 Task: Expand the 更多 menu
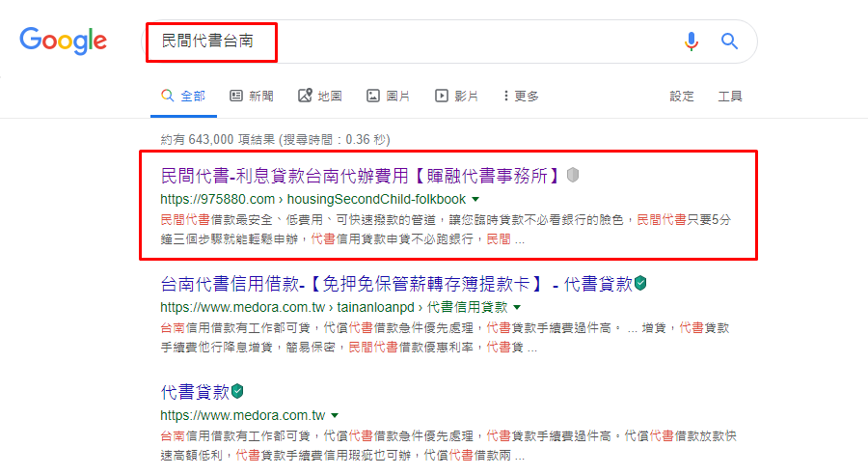pos(521,96)
